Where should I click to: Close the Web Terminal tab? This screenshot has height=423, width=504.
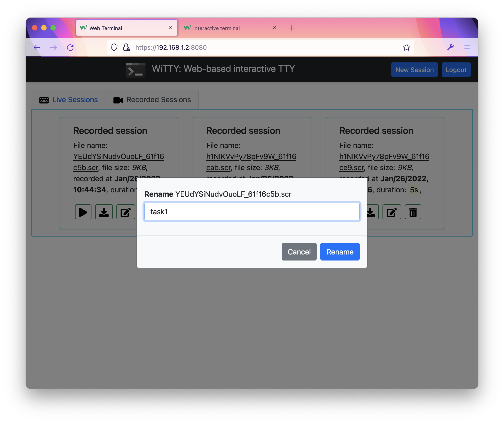point(170,28)
